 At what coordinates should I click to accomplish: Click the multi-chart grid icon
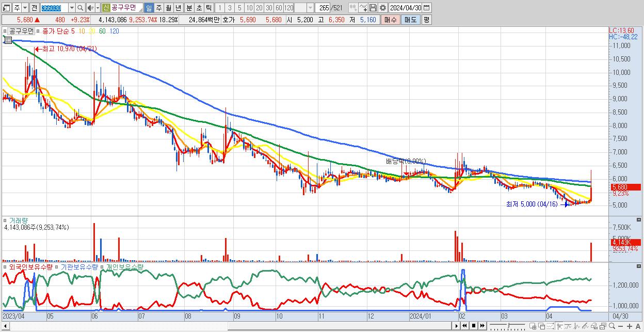pos(533,326)
